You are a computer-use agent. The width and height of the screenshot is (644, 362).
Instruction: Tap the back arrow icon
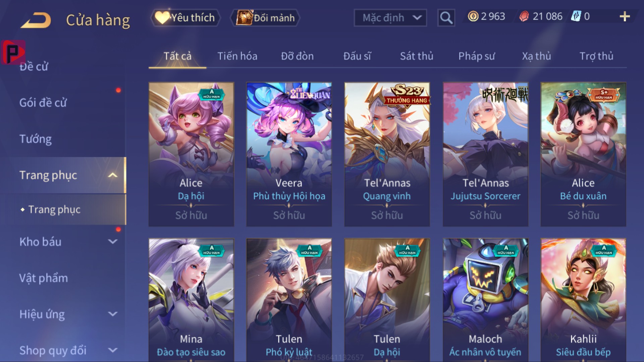pos(36,20)
